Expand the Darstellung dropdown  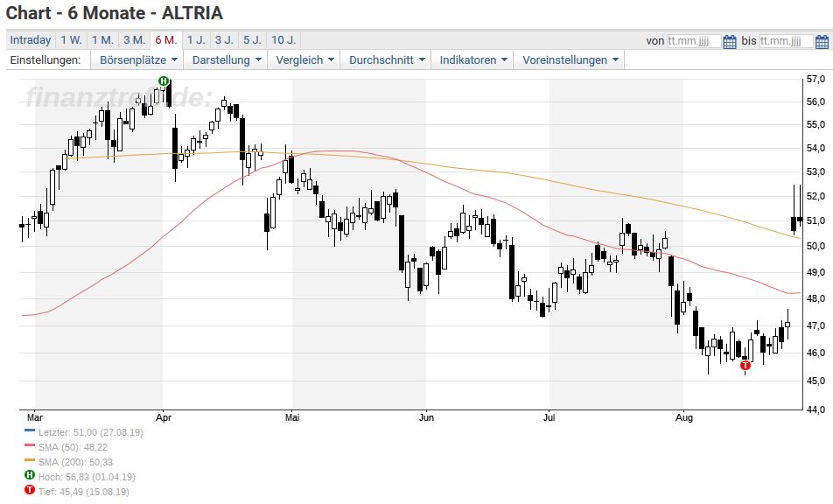tap(227, 60)
